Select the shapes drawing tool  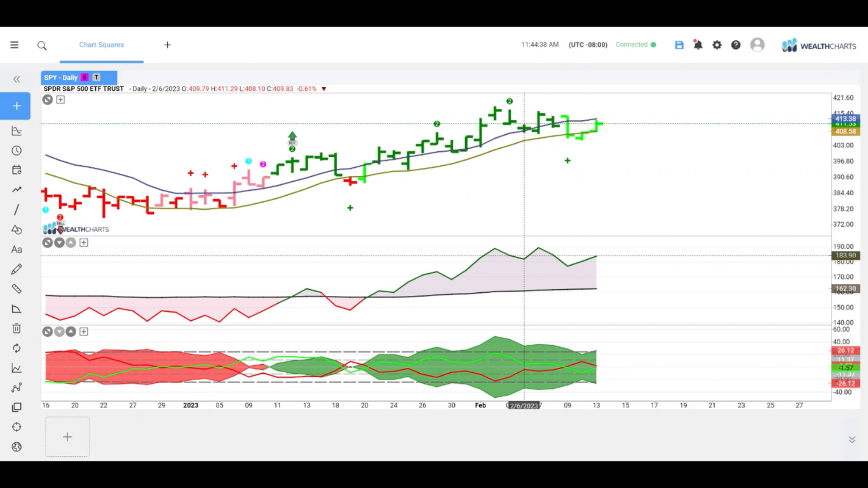(x=17, y=230)
